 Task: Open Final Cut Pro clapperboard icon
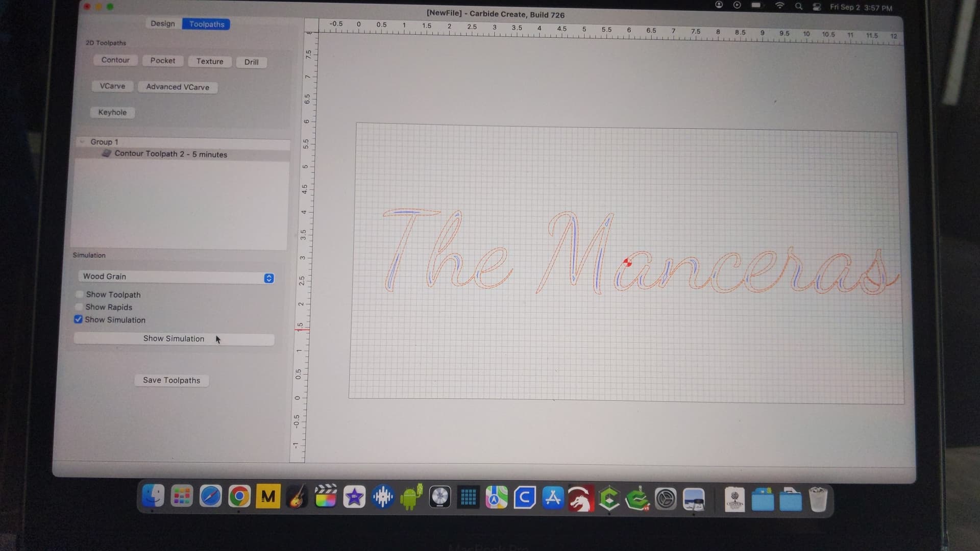[x=326, y=496]
